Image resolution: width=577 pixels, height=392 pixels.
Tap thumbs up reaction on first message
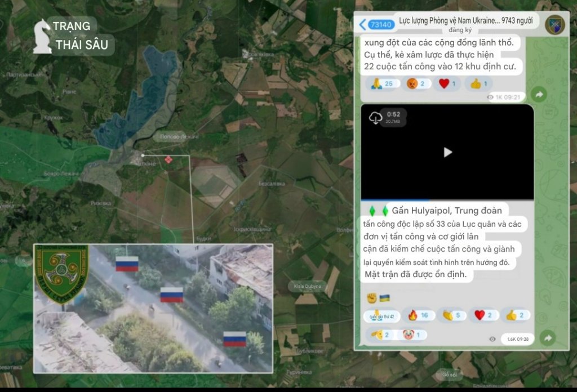tap(478, 83)
